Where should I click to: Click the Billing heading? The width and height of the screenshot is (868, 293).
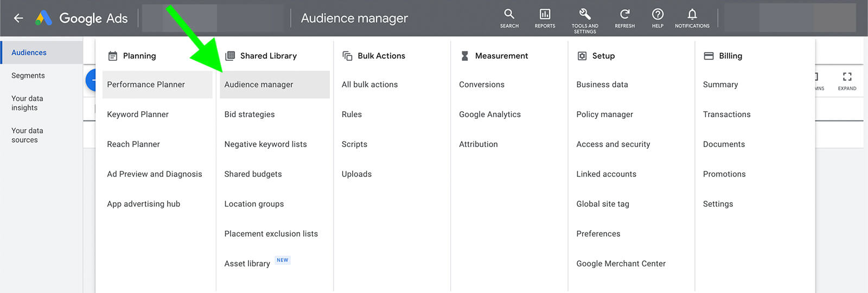coord(730,56)
